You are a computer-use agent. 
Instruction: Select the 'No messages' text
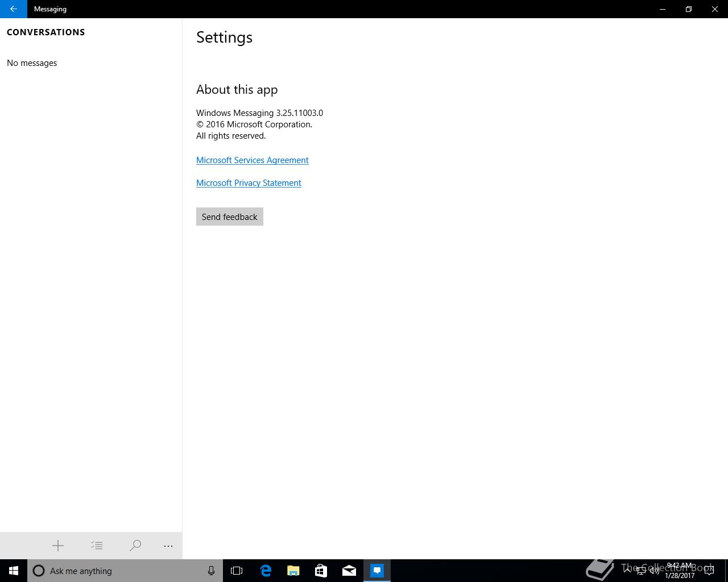click(32, 63)
